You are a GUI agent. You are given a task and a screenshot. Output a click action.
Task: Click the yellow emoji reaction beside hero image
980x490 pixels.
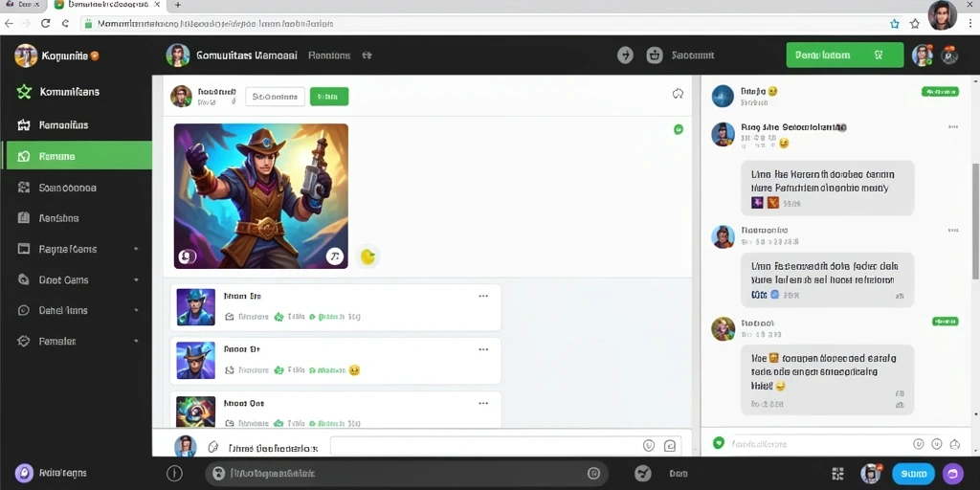[x=368, y=256]
